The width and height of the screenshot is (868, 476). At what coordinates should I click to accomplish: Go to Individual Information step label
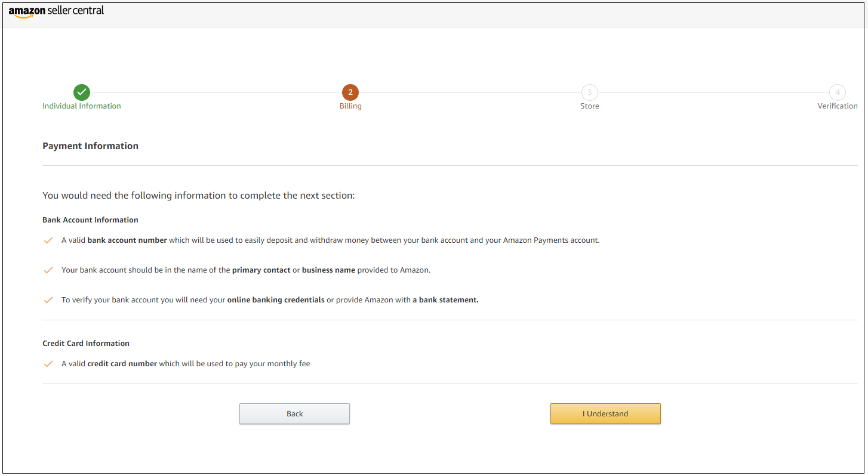82,106
